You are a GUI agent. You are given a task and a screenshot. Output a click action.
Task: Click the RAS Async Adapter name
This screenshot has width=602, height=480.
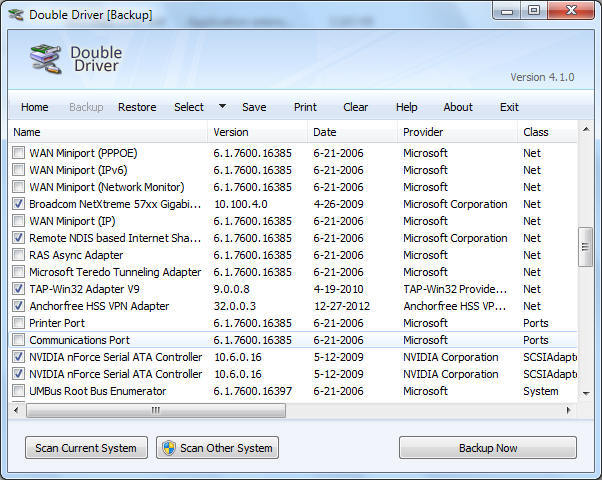click(76, 255)
